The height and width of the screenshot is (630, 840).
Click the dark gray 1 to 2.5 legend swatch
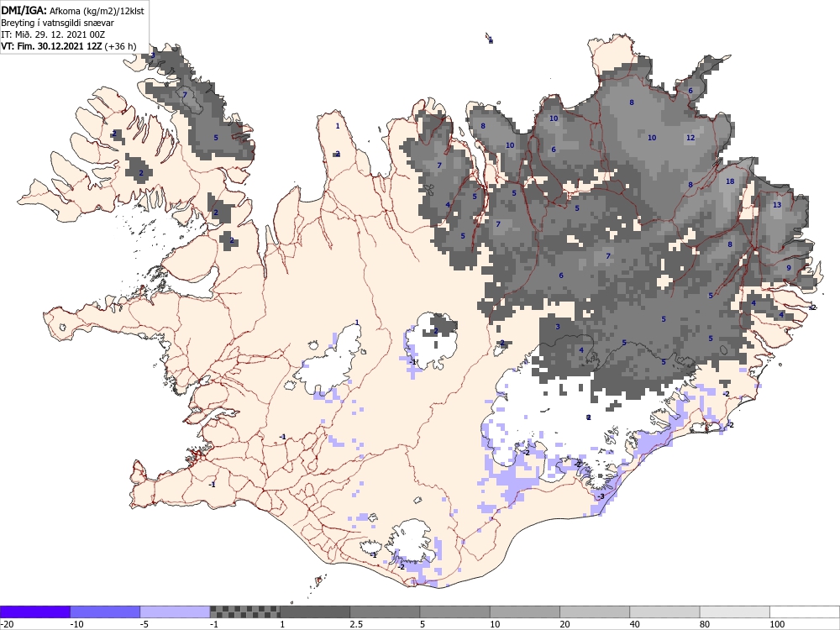pyautogui.click(x=315, y=612)
